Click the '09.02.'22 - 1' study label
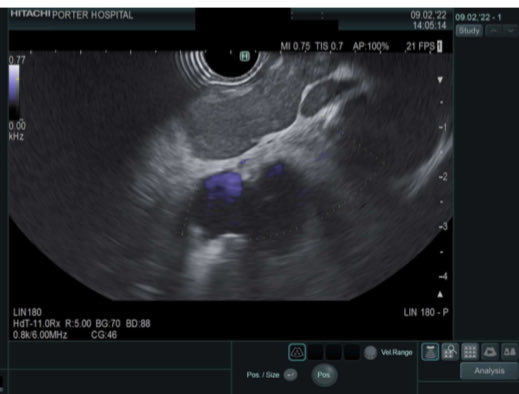The height and width of the screenshot is (394, 519). (x=478, y=17)
